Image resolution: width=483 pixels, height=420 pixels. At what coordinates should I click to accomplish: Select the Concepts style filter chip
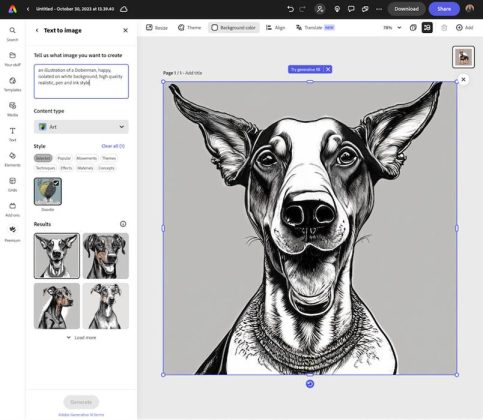pos(106,168)
